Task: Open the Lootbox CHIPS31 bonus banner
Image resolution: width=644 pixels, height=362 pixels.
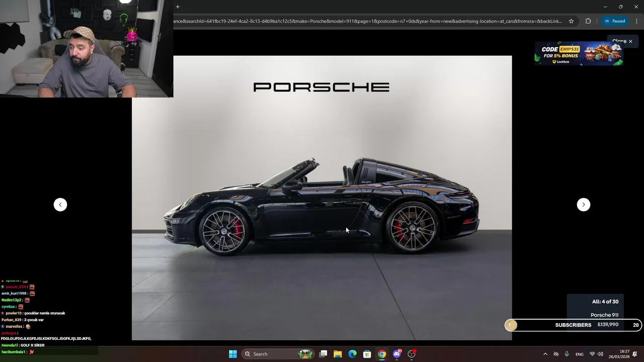Action: 579,54
